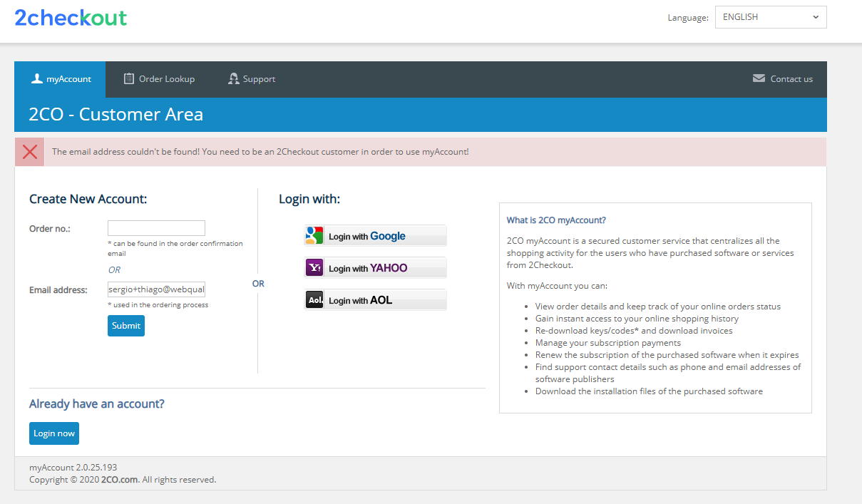Screen dimensions: 862x504
Task: Click the myAccount 2.0.25.193 version text
Action: (x=73, y=468)
